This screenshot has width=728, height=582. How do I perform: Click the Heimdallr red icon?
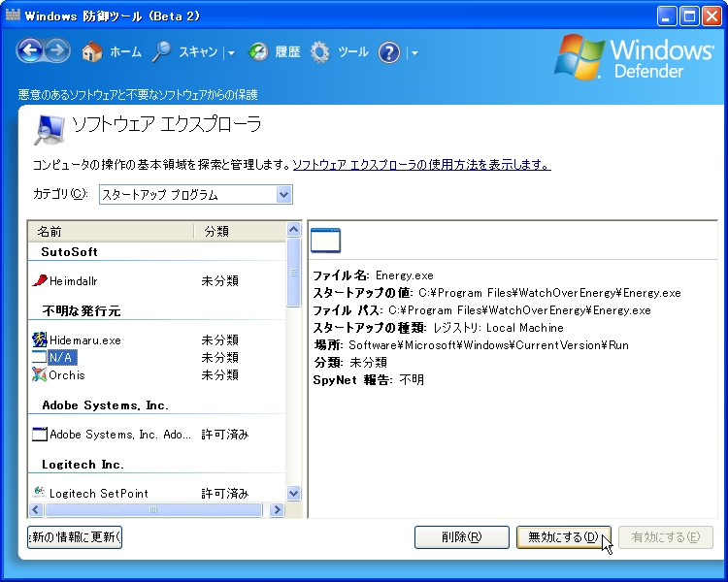coord(40,280)
